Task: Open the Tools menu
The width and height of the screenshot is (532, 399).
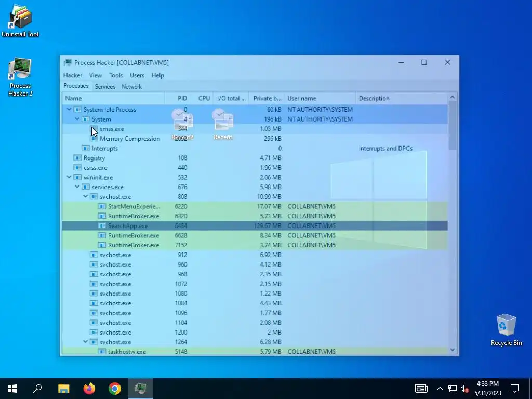Action: tap(116, 75)
